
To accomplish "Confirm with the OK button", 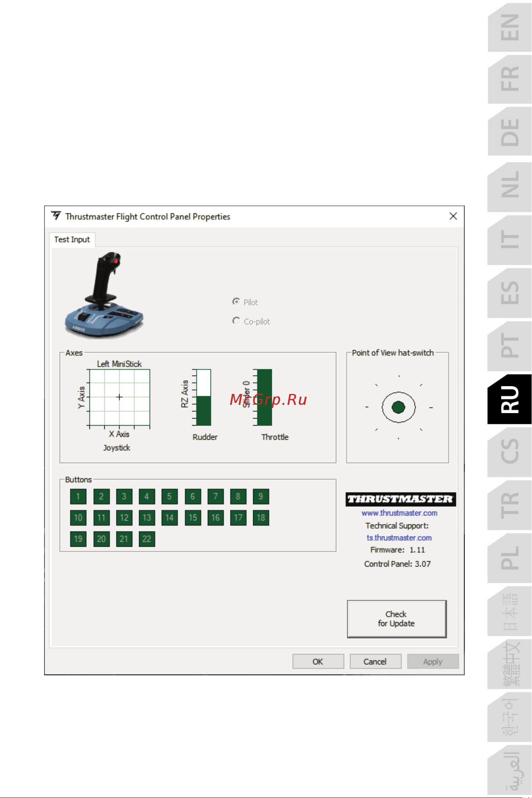I will point(318,662).
